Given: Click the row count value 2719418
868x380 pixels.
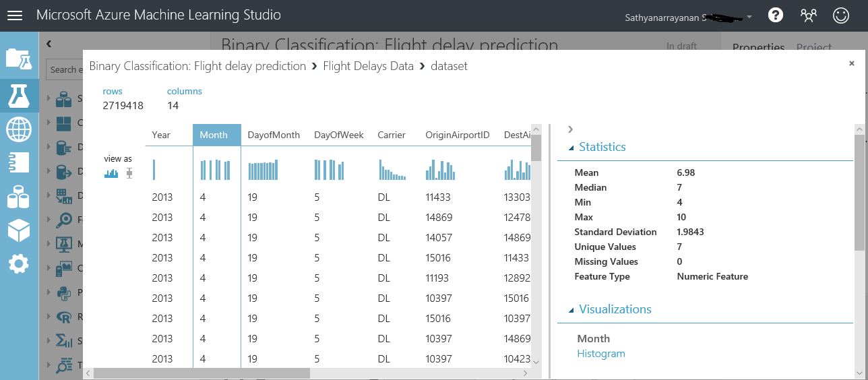Looking at the screenshot, I should pyautogui.click(x=123, y=106).
